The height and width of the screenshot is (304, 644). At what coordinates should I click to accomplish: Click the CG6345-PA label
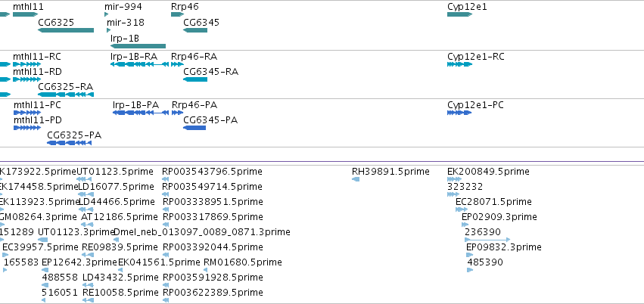[210, 120]
